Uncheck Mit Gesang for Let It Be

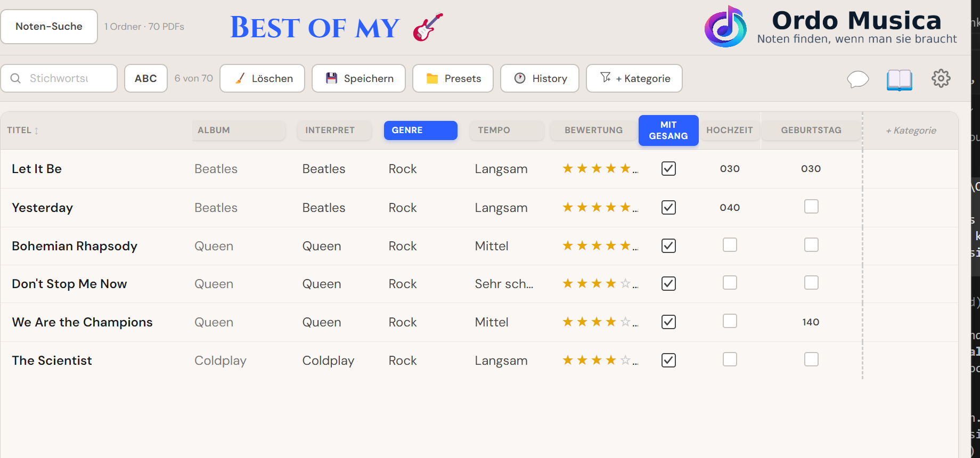point(668,169)
